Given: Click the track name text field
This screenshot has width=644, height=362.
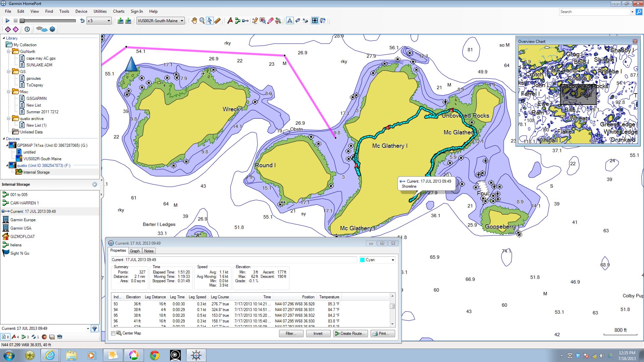Looking at the screenshot, I should 234,260.
